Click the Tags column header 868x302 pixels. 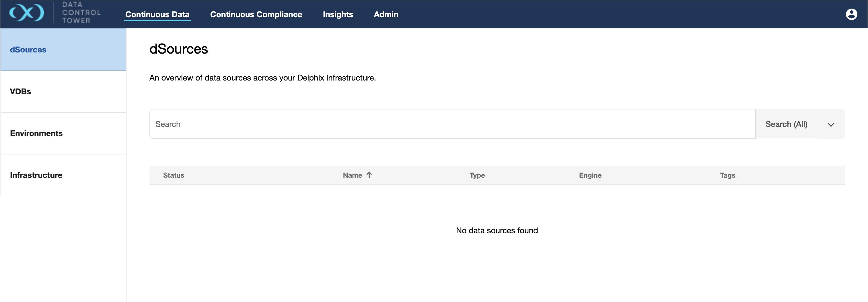[x=727, y=175]
